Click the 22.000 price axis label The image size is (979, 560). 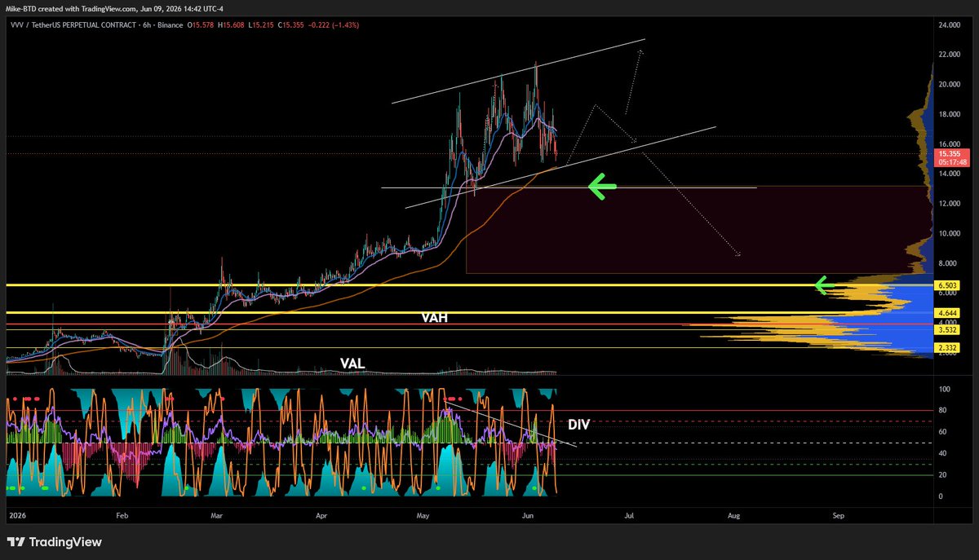[948, 55]
